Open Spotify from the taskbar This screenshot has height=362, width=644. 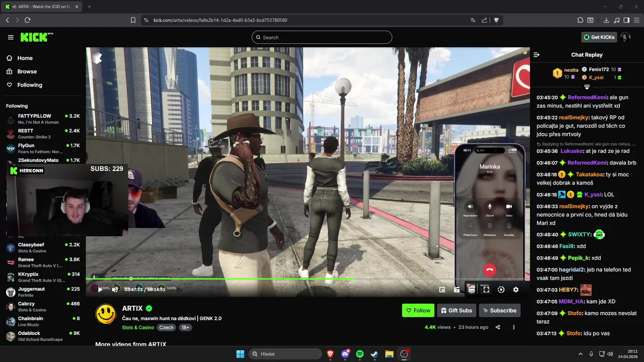[360, 354]
